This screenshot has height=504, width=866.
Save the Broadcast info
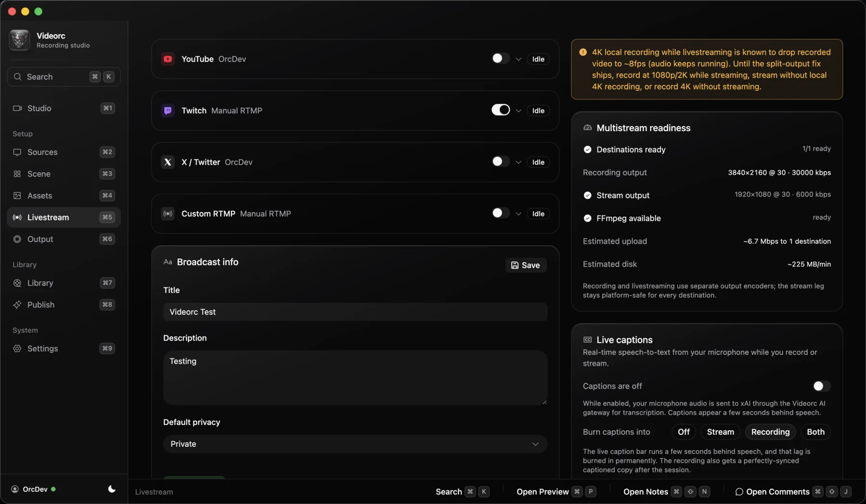(x=526, y=265)
